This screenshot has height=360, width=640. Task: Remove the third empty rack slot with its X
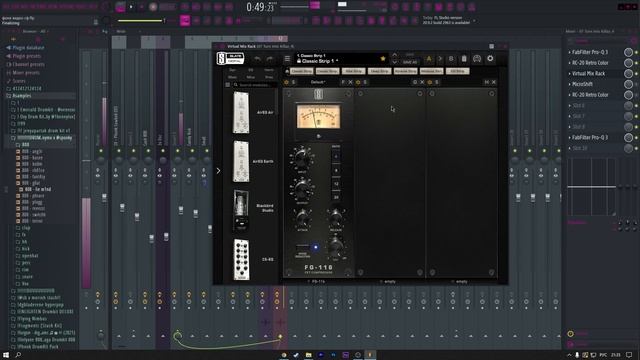tap(494, 82)
